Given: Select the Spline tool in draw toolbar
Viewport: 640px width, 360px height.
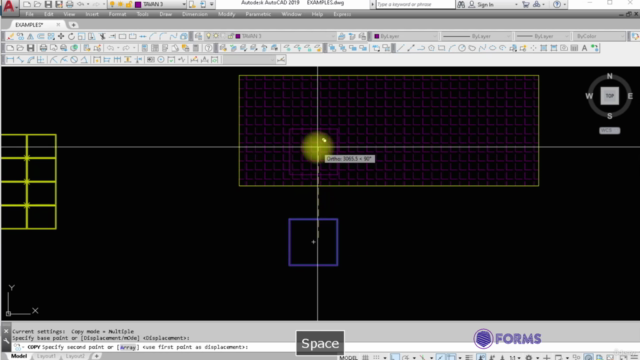Looking at the screenshot, I should click(482, 48).
